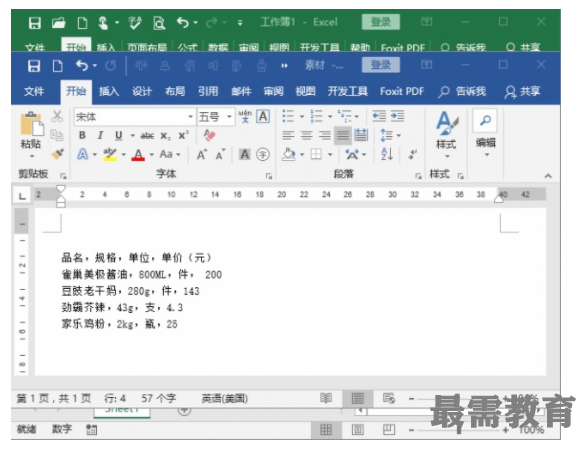
Task: Grow font size button
Action: click(x=202, y=154)
